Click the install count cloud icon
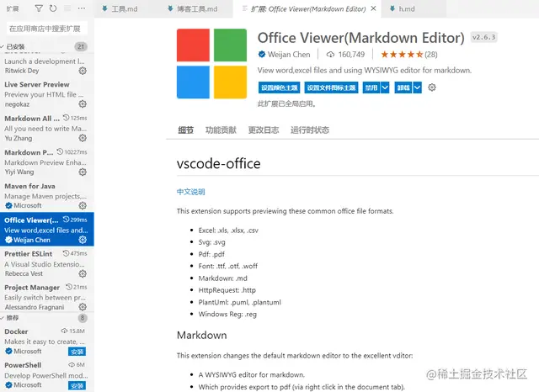Screen dimensions: 539x392 (330, 55)
